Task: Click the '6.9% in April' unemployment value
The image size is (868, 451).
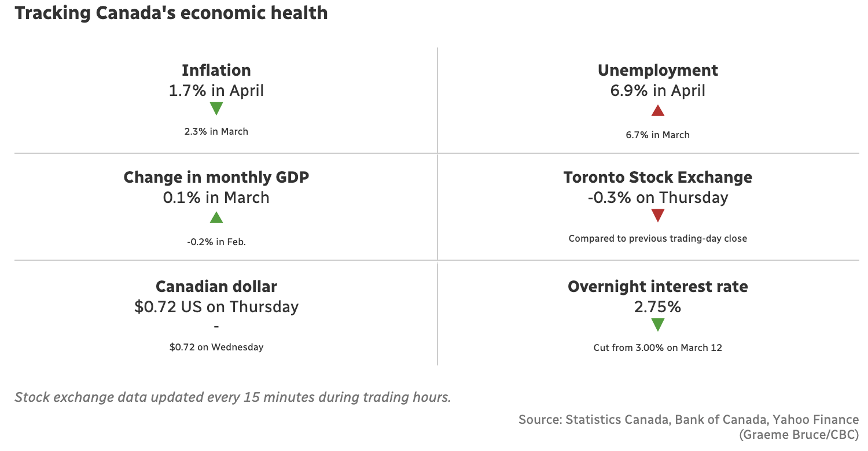Action: [657, 91]
